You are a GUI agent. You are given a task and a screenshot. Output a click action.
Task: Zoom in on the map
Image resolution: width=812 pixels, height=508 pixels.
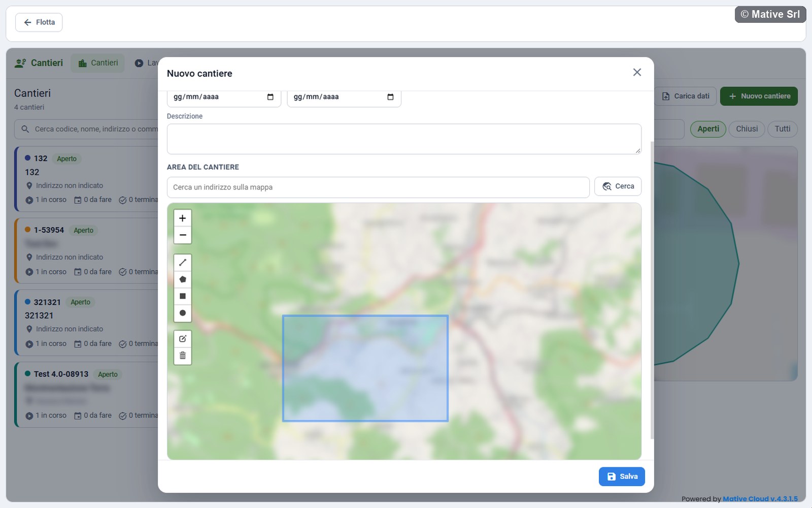pyautogui.click(x=183, y=218)
